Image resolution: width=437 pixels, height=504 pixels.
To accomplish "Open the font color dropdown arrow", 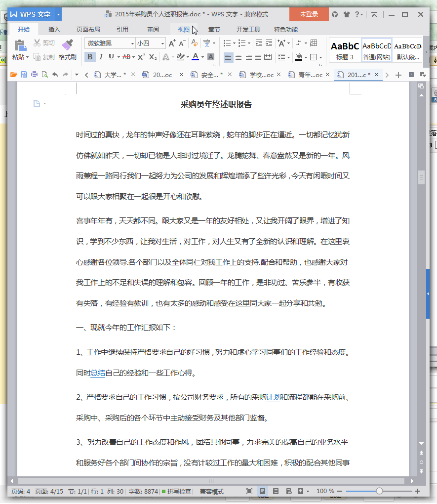I will 203,57.
